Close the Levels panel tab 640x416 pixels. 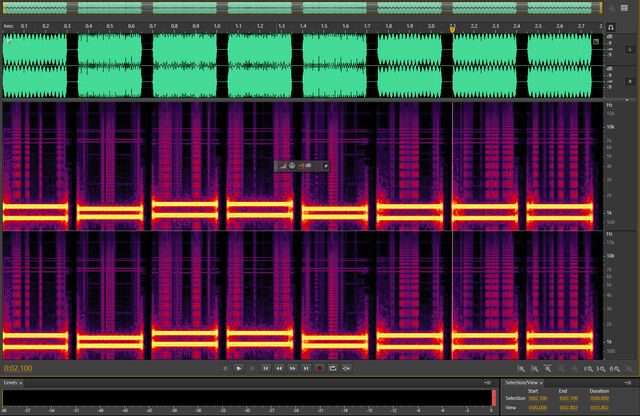click(x=21, y=383)
